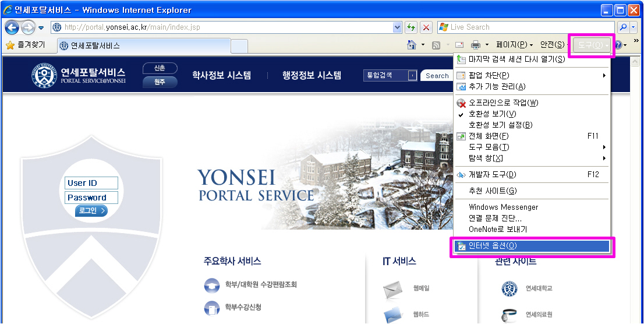Open the 웹하드 web hard link

point(421,315)
